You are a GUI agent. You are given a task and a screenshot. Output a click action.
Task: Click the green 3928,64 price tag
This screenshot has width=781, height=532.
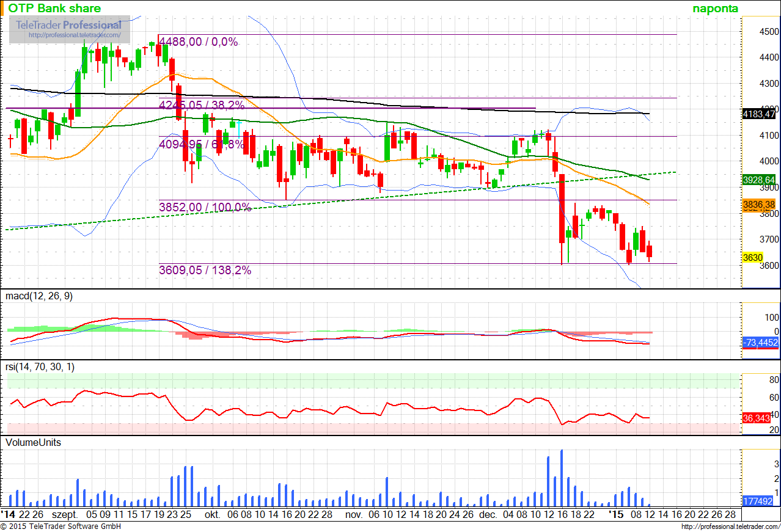coord(758,180)
